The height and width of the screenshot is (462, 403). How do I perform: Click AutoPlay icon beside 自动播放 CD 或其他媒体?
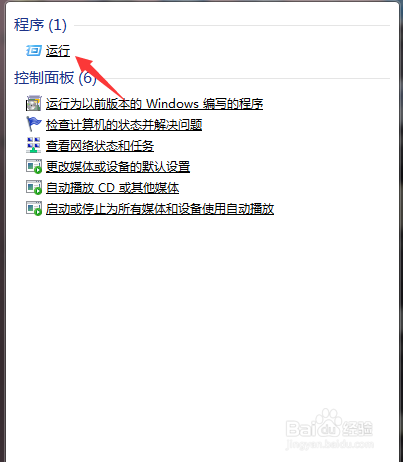34,187
